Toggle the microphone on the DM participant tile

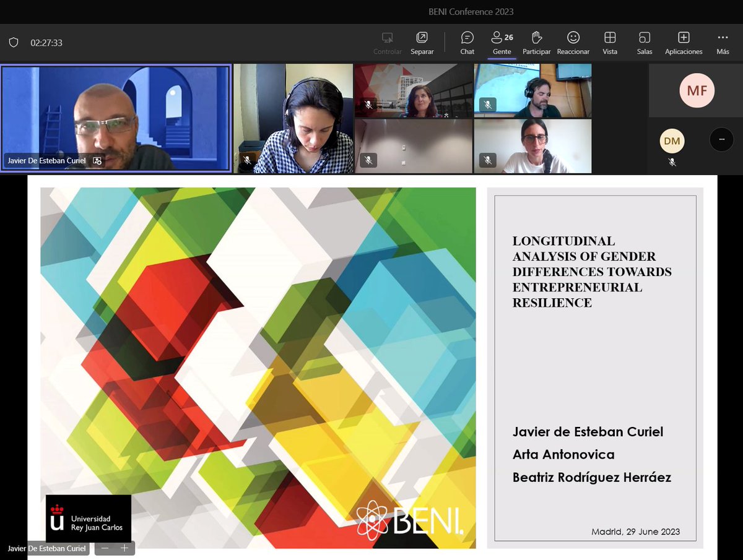pos(671,163)
